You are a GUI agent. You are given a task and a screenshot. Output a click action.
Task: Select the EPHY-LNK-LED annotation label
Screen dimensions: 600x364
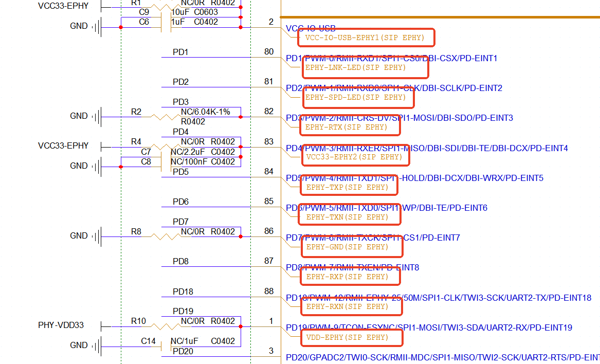pyautogui.click(x=365, y=67)
